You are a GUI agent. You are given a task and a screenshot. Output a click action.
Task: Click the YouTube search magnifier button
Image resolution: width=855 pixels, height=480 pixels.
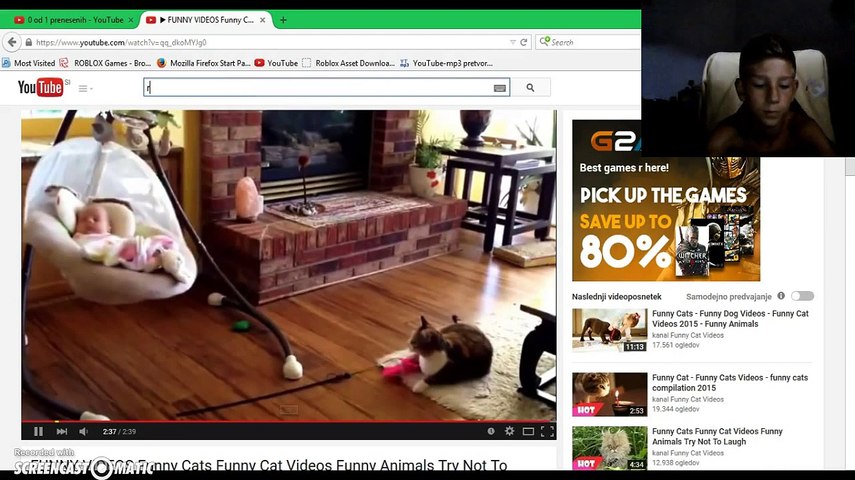tap(530, 87)
